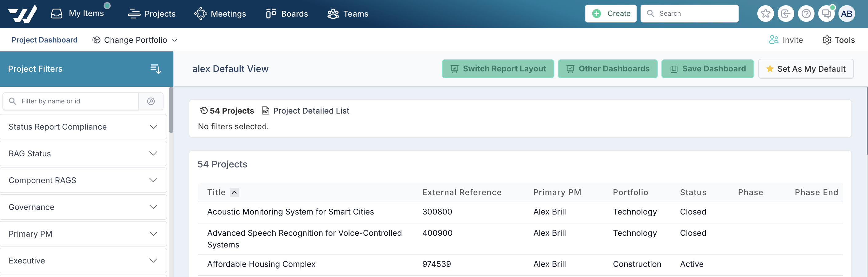Screen dimensions: 868x277
Task: Expand the Governance filter
Action: (x=83, y=207)
